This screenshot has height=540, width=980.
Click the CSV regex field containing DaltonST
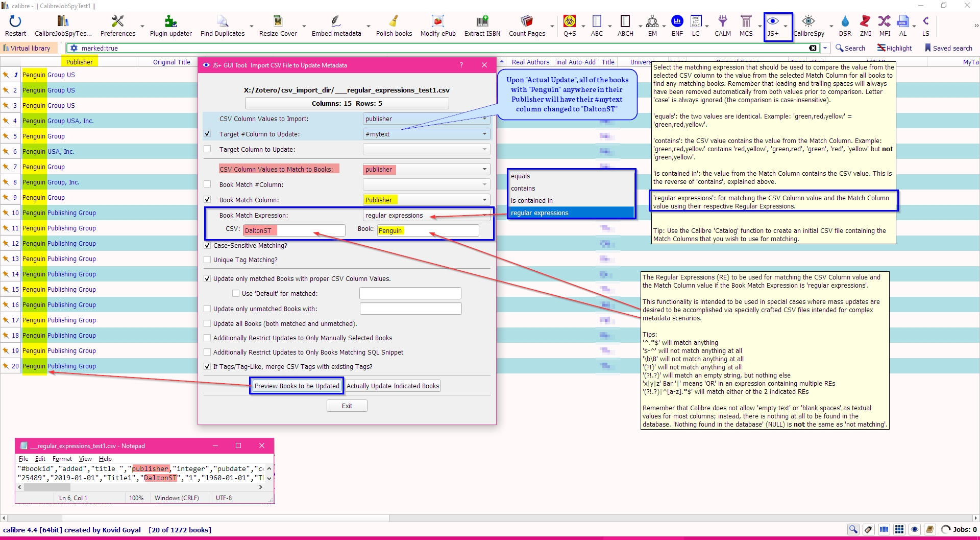coord(294,230)
